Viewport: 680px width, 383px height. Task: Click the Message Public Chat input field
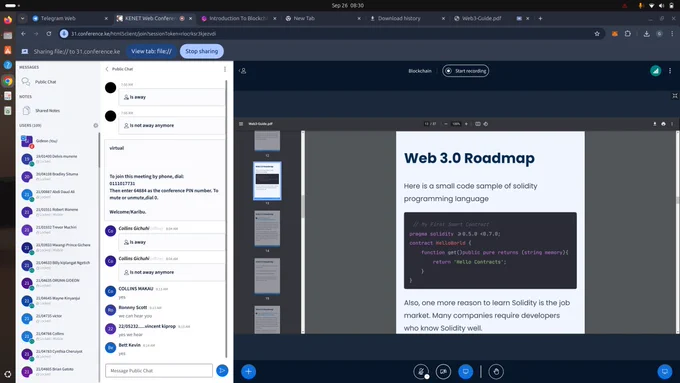tap(159, 371)
